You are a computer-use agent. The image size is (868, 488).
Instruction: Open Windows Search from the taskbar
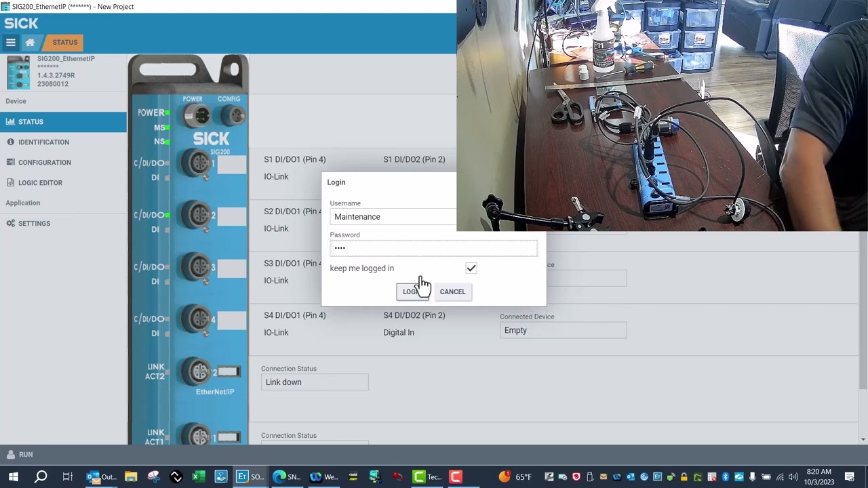click(41, 476)
